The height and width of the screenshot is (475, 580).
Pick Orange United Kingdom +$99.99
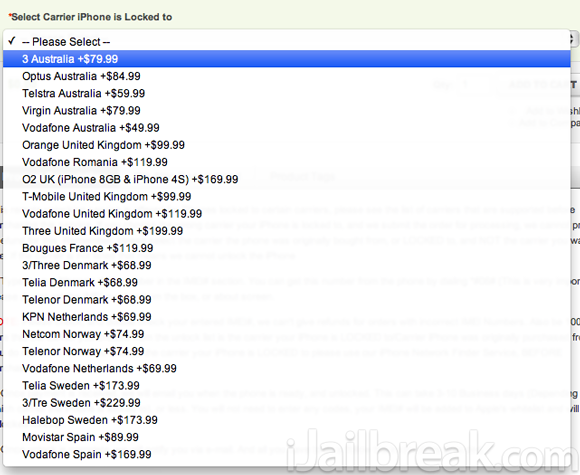[x=287, y=145]
